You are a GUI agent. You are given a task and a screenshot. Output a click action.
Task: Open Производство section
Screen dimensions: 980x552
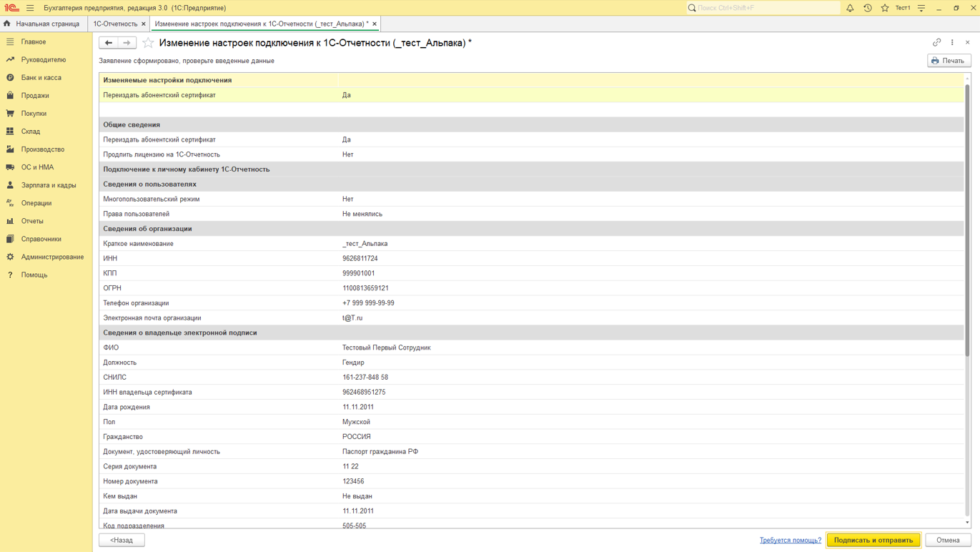click(x=46, y=149)
